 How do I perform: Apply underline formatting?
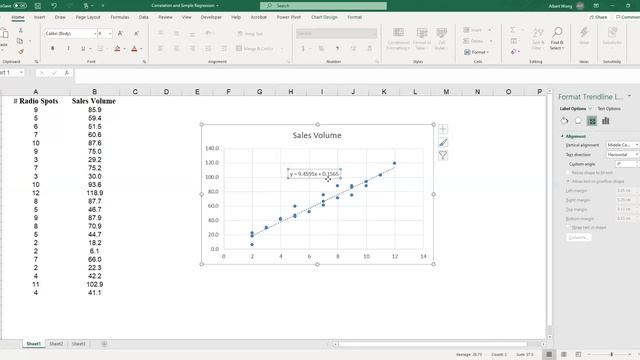click(x=83, y=49)
